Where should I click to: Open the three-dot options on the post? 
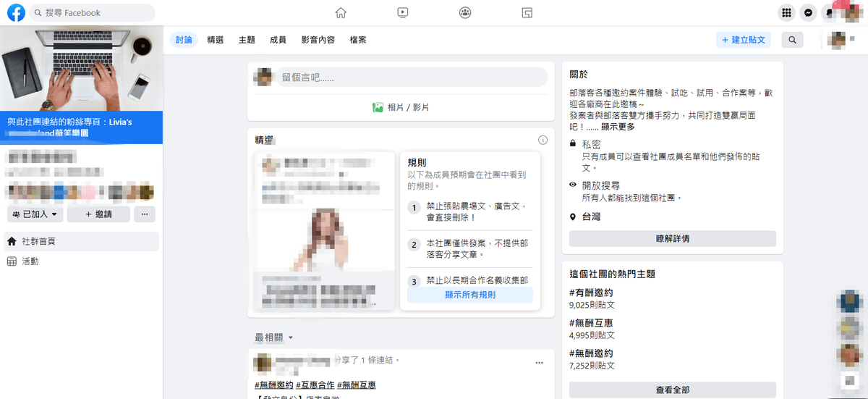538,362
